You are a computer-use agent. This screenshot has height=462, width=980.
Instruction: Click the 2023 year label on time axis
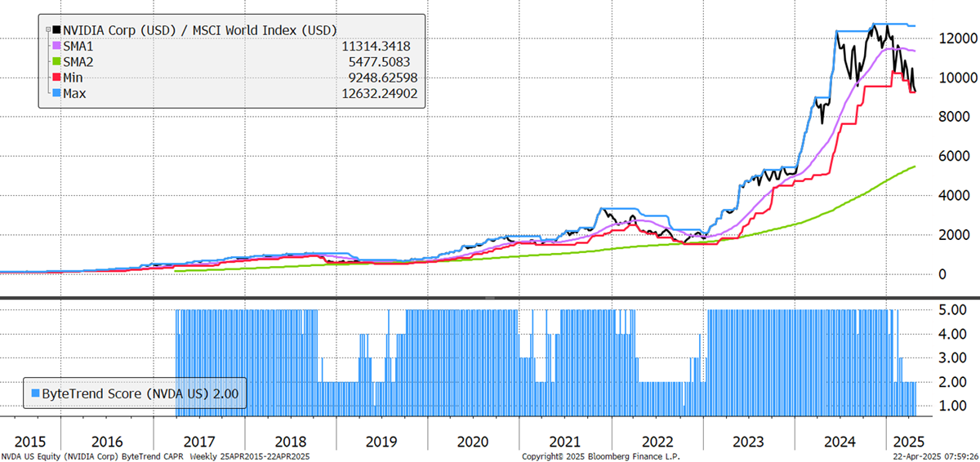coord(748,441)
